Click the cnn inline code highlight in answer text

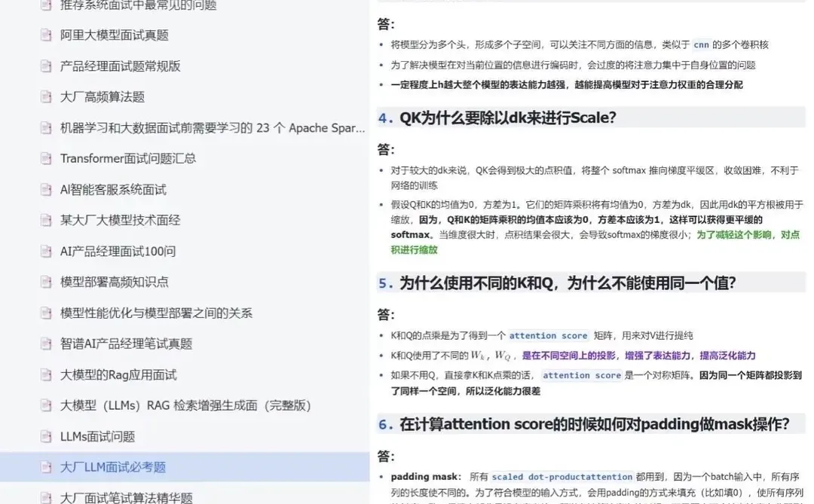701,44
